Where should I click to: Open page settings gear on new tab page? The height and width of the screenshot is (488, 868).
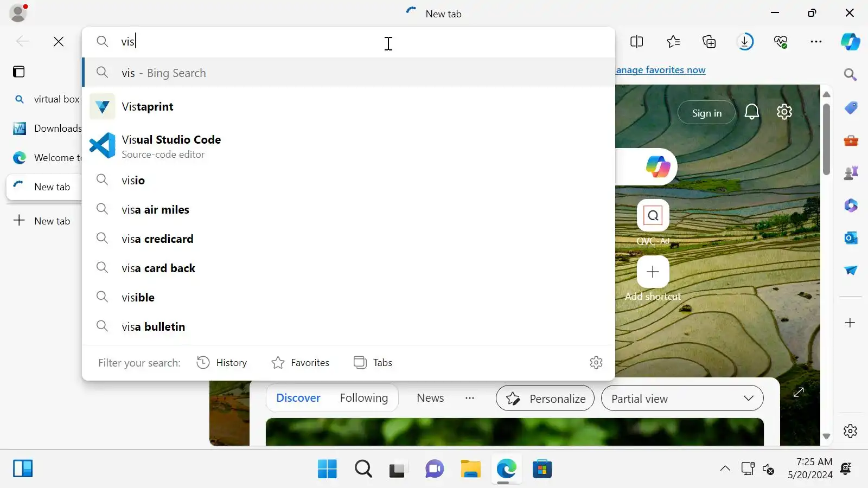(784, 112)
